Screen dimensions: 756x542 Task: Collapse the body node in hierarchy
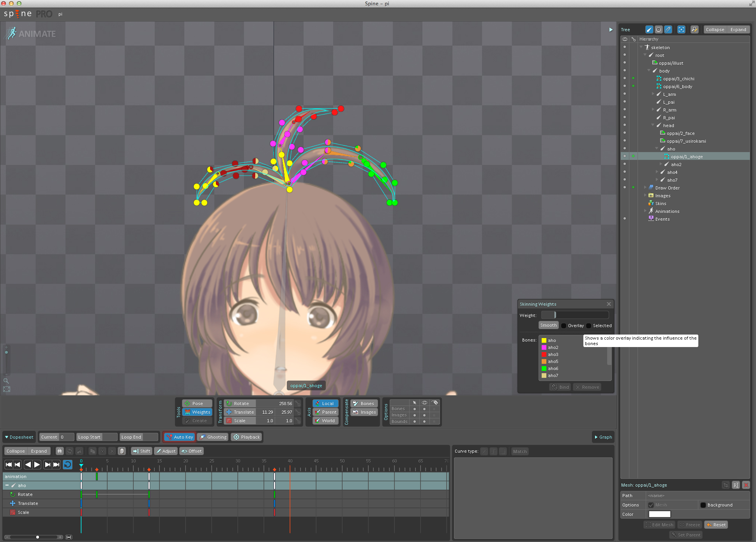click(649, 71)
